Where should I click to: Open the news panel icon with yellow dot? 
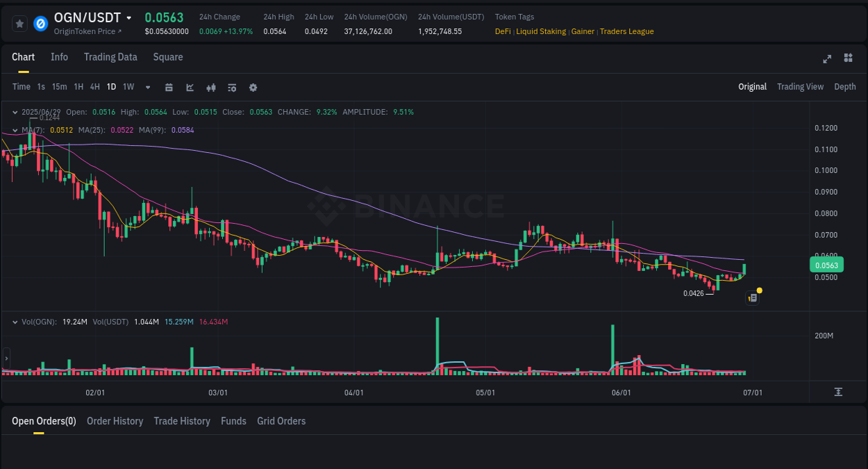tap(752, 297)
